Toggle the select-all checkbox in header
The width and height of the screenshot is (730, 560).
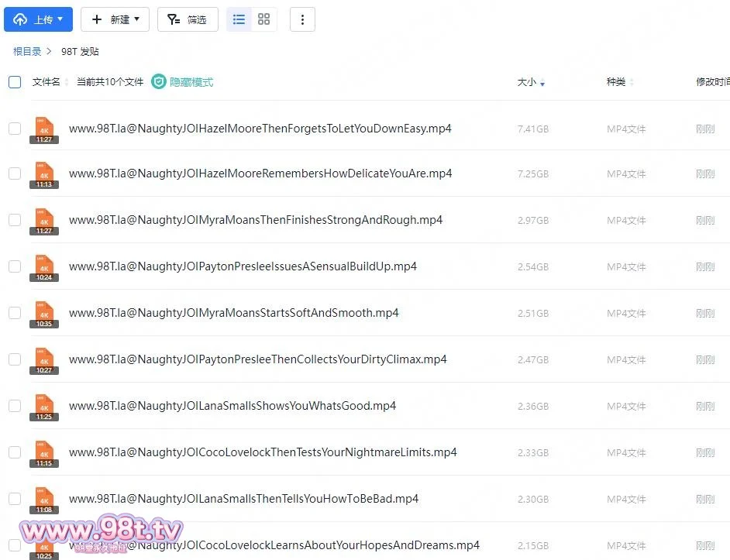(15, 82)
